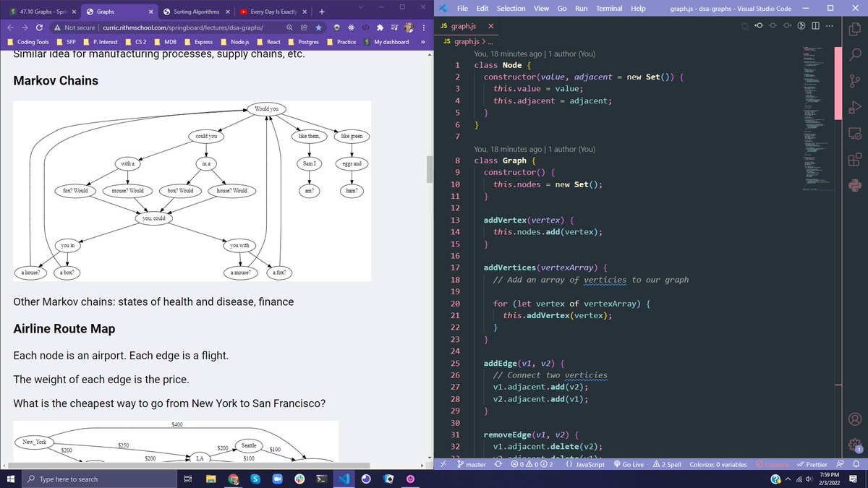The height and width of the screenshot is (488, 868).
Task: Reload the Chrome page
Action: [x=39, y=27]
